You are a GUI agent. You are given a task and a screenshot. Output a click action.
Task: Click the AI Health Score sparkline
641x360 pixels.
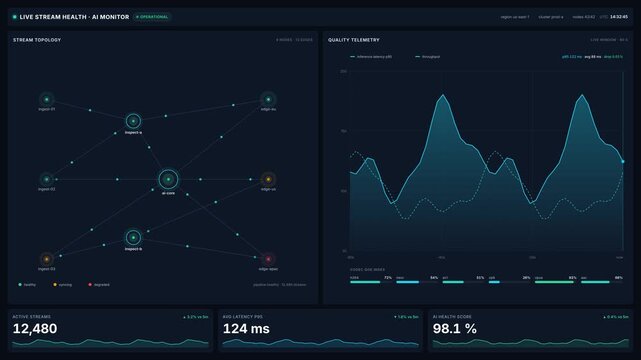tap(531, 343)
